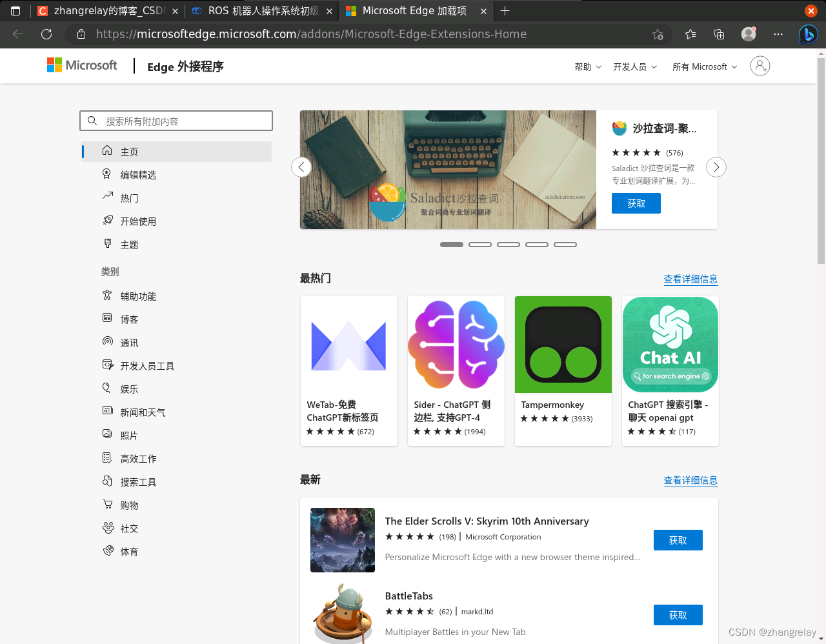Open the account sign-in circle on the page
Viewport: 826px width, 644px height.
point(760,66)
